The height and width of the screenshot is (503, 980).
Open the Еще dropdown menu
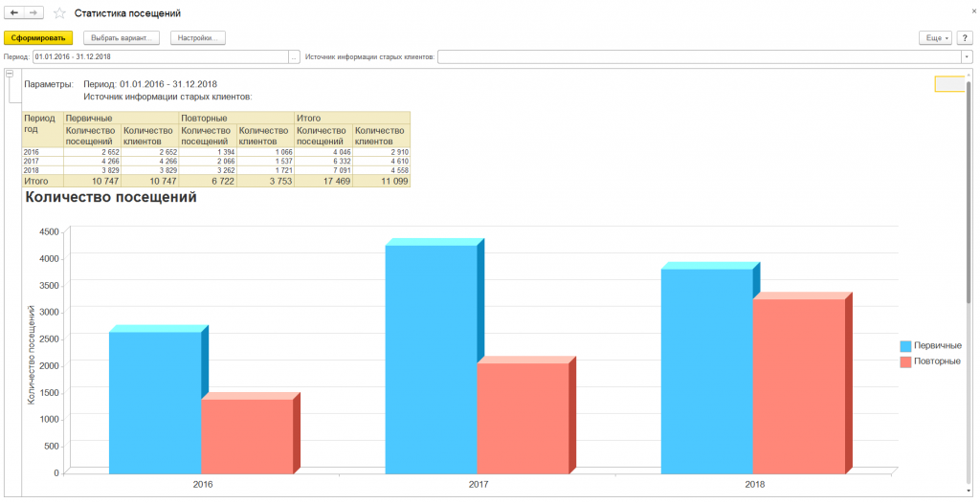[934, 38]
